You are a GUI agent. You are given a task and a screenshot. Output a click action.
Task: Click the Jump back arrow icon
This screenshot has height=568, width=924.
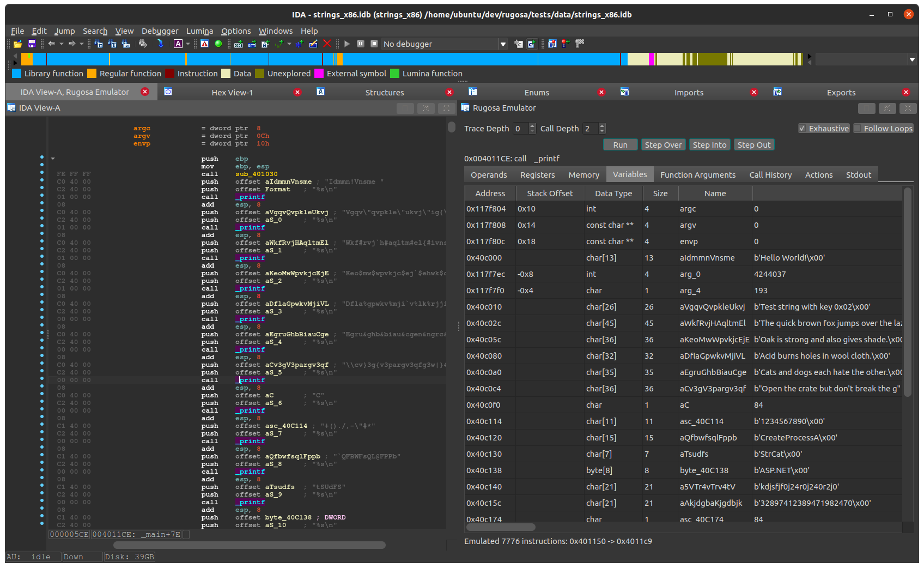pos(52,44)
